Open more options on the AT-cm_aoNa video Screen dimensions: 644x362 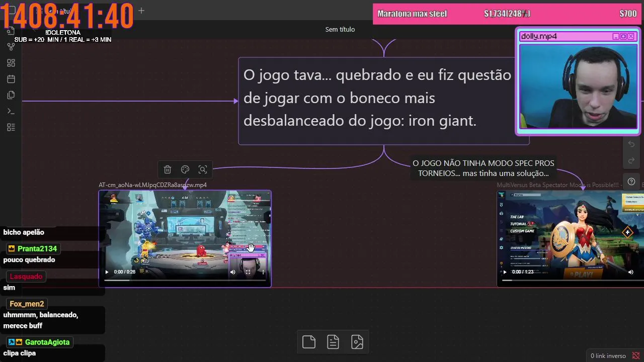(x=263, y=272)
